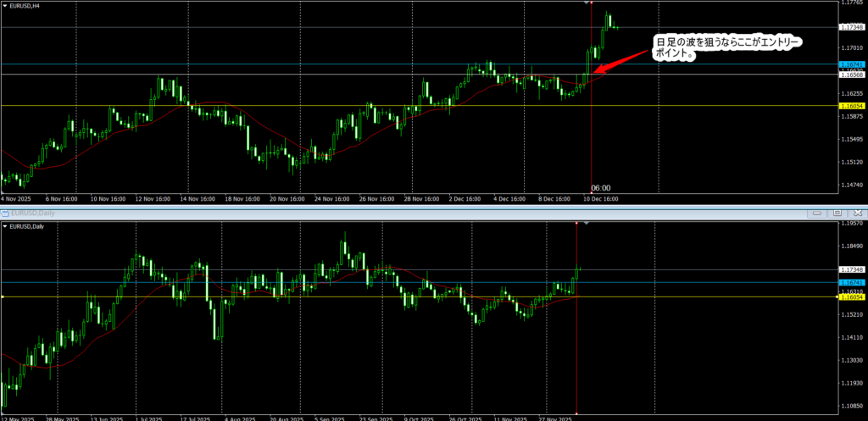Viewport: 868px width, 421px height.
Task: Click the Daily chart window icon in title bar
Action: click(x=4, y=213)
